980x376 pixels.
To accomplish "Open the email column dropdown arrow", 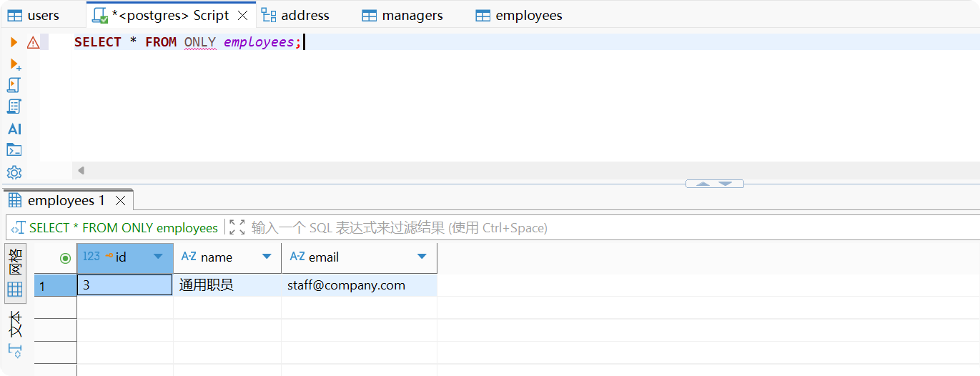I will coord(422,257).
